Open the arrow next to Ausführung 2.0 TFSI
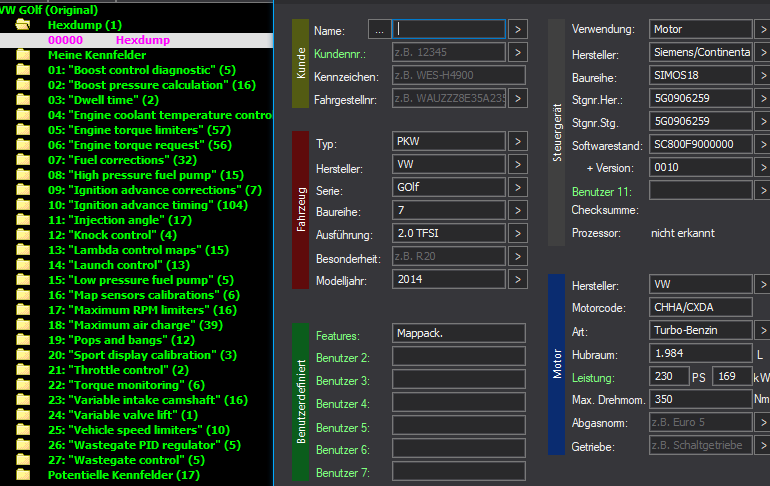770x486 pixels. (x=518, y=233)
